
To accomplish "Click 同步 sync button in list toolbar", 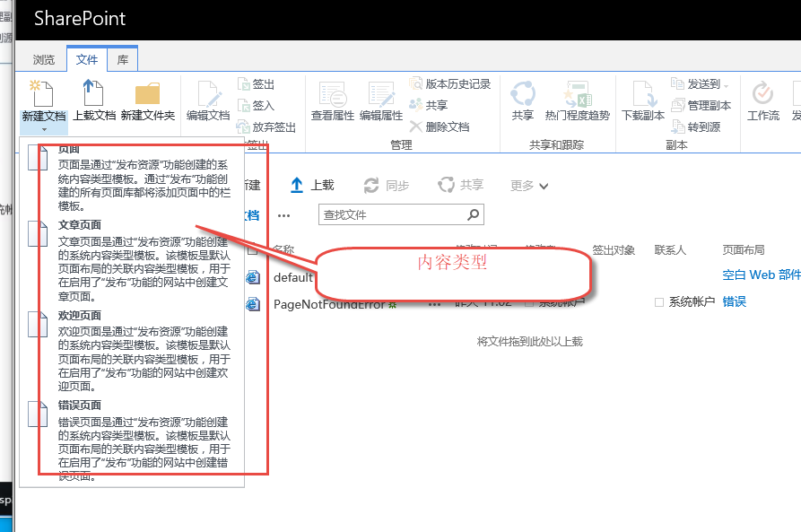I will 387,186.
